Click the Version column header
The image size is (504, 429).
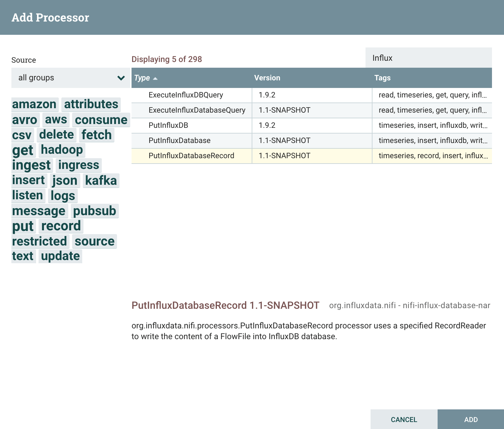tap(267, 78)
